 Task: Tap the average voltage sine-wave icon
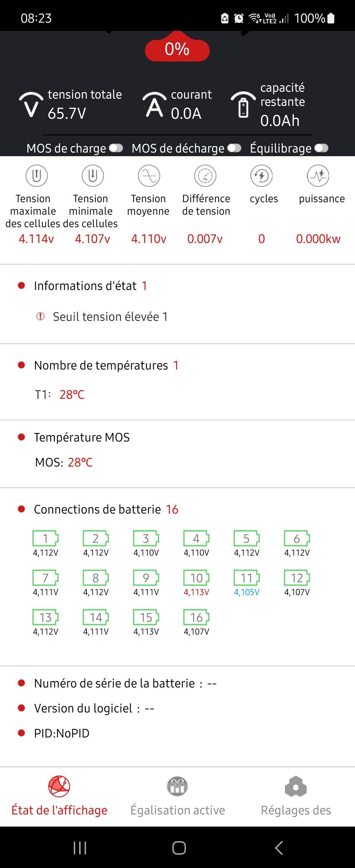pos(149,176)
